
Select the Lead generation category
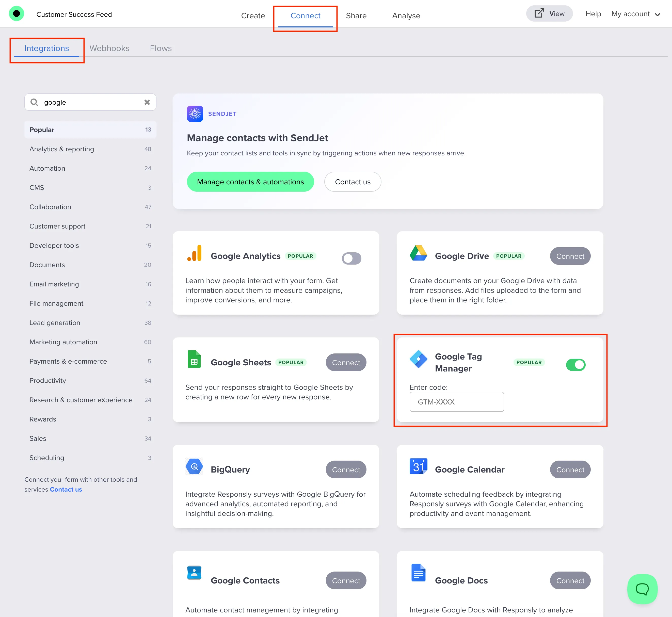coord(90,322)
